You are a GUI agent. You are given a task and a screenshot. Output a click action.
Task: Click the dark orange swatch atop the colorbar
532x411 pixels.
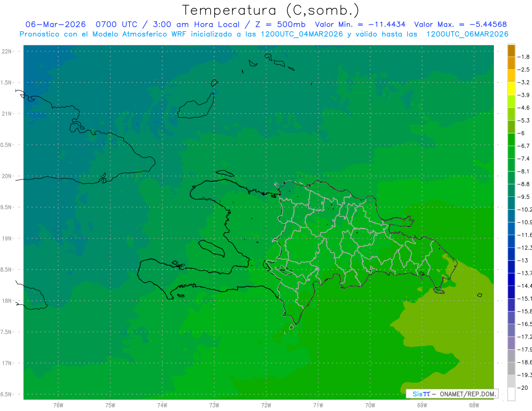click(x=511, y=51)
